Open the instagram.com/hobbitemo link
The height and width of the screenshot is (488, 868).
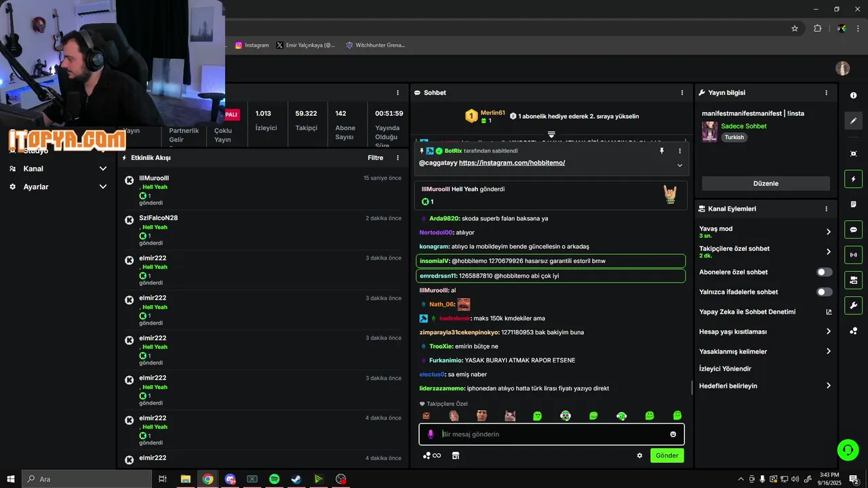(512, 163)
